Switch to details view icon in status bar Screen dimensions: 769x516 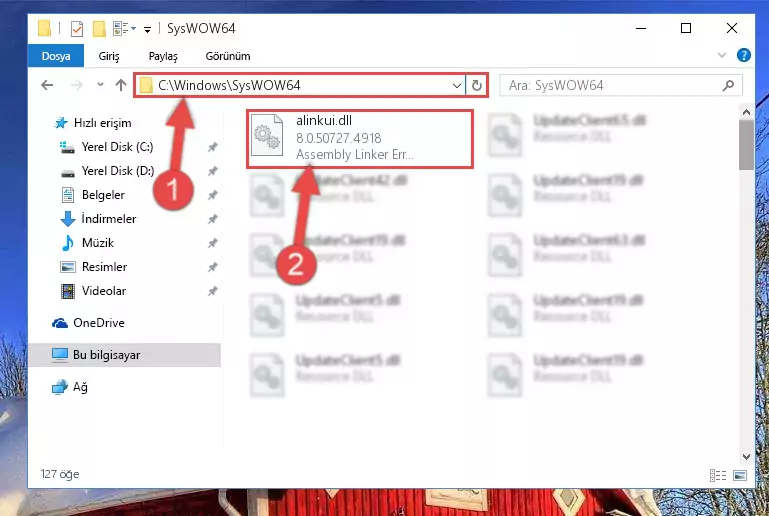tap(718, 475)
